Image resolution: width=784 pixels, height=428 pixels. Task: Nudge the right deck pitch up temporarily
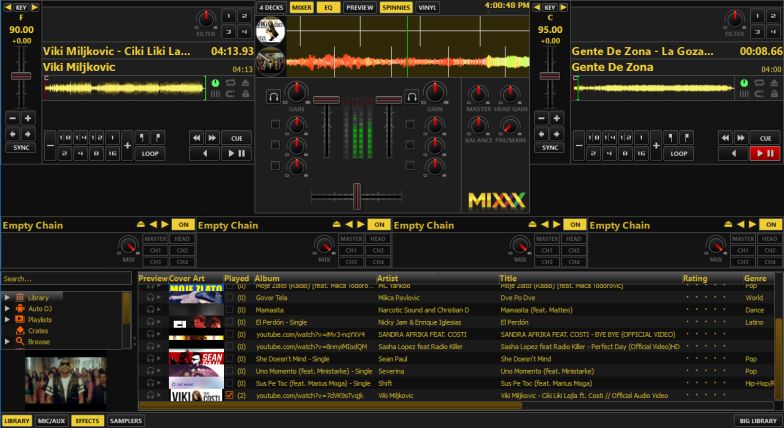(556, 134)
